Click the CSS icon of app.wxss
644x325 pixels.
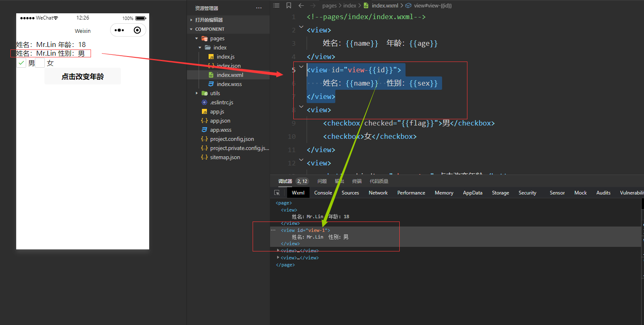(x=204, y=130)
